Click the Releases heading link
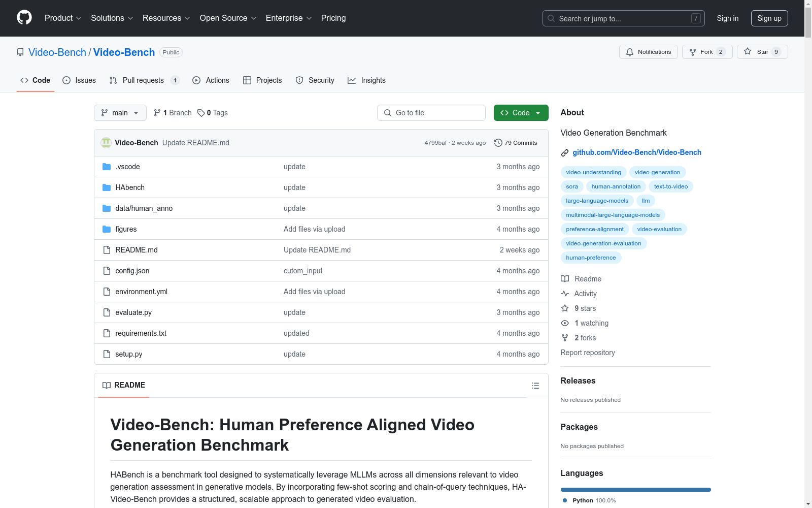The height and width of the screenshot is (508, 812). pos(578,381)
